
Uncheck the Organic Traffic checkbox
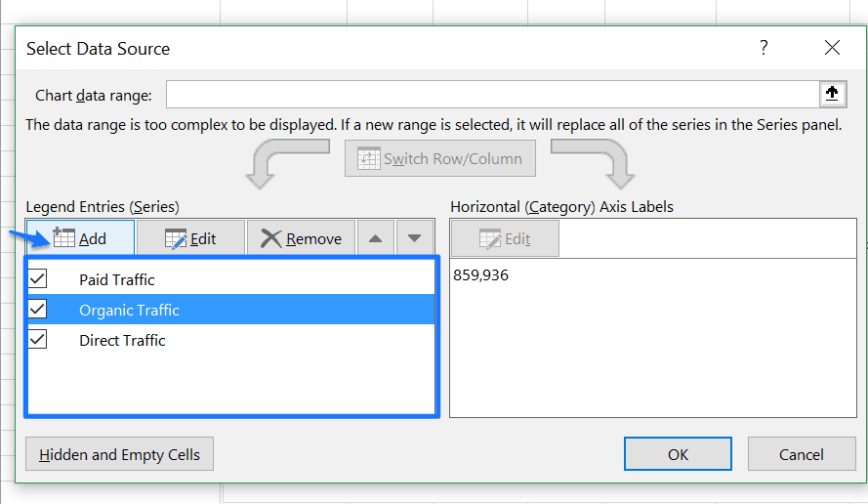point(38,309)
